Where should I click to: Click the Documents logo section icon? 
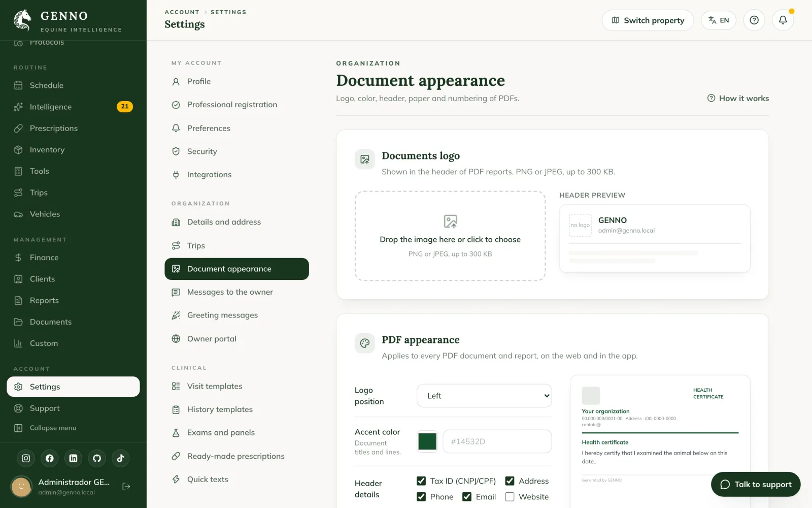tap(365, 160)
